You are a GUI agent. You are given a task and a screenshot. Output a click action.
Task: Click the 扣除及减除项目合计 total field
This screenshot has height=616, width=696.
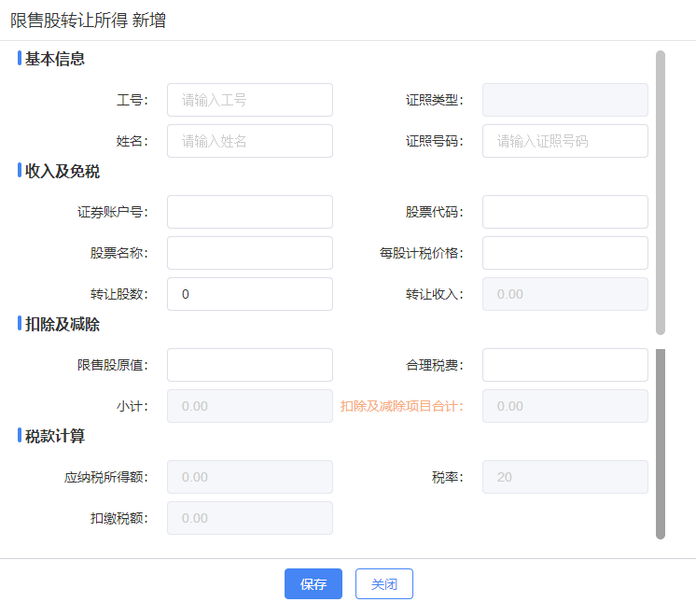[565, 406]
